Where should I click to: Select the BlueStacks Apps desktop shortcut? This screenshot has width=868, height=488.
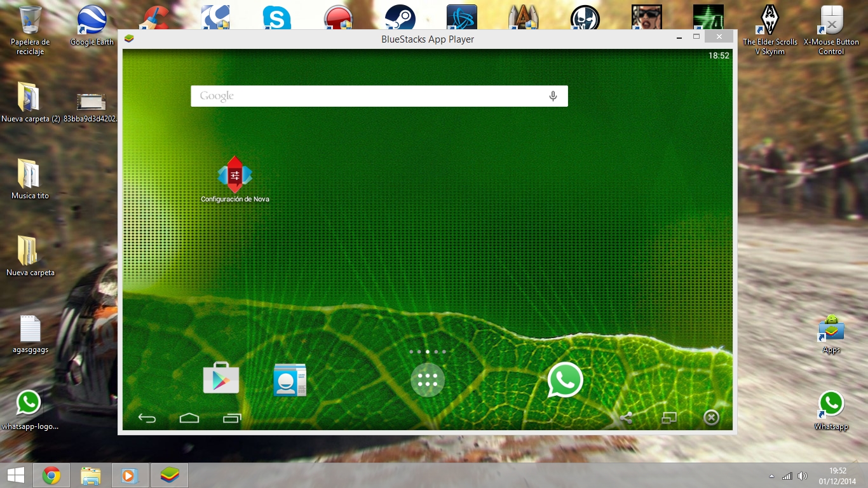(831, 334)
